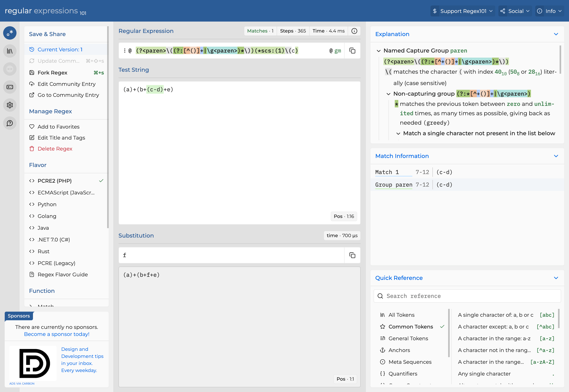Image resolution: width=569 pixels, height=392 pixels.
Task: Click the regex editor sidebar icon
Action: tap(10, 33)
